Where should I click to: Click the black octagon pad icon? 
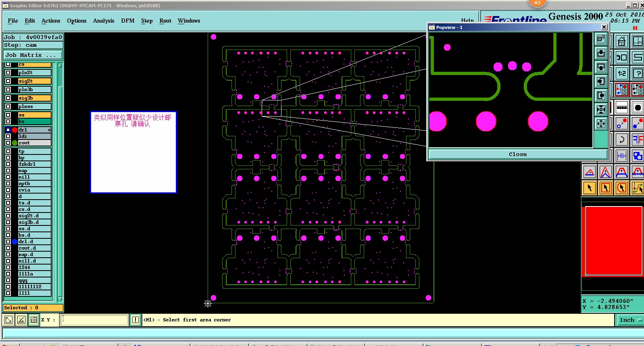[638, 107]
